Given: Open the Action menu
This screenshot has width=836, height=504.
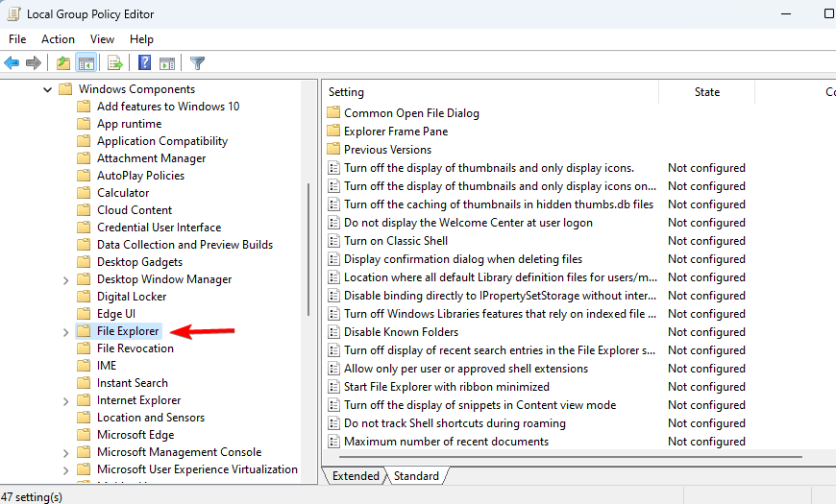Looking at the screenshot, I should coord(58,39).
